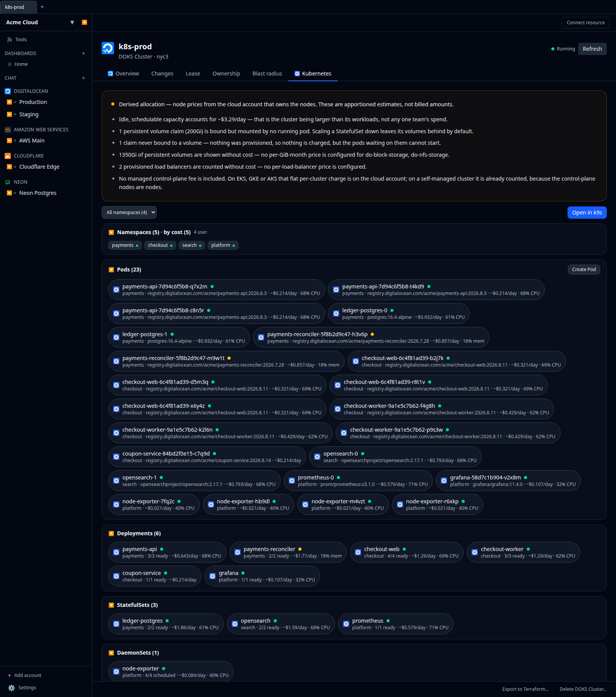
Task: Open the ledger-postgres StatefulSet chip
Action: click(x=166, y=624)
